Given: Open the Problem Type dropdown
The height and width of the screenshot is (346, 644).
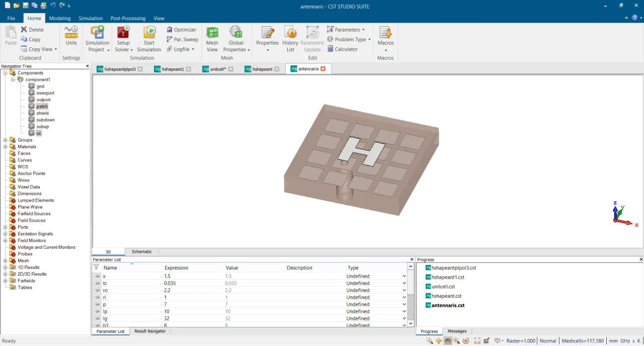Looking at the screenshot, I should (x=349, y=39).
